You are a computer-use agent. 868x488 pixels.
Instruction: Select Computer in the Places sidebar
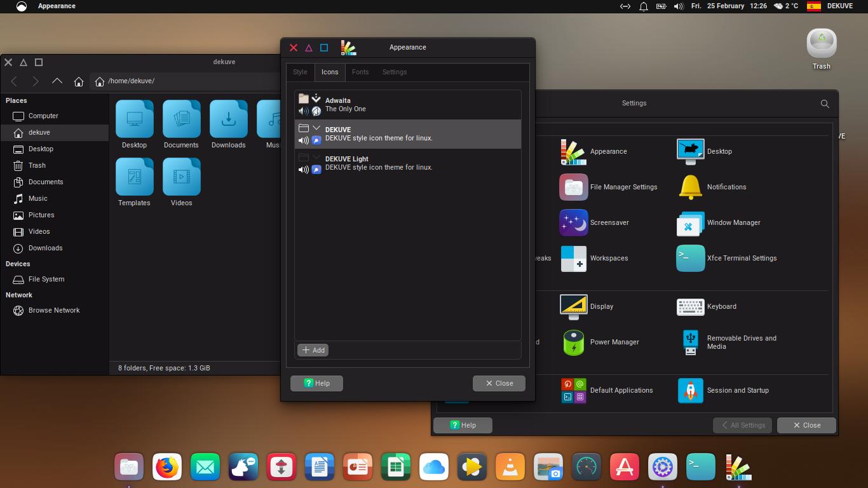(x=55, y=116)
